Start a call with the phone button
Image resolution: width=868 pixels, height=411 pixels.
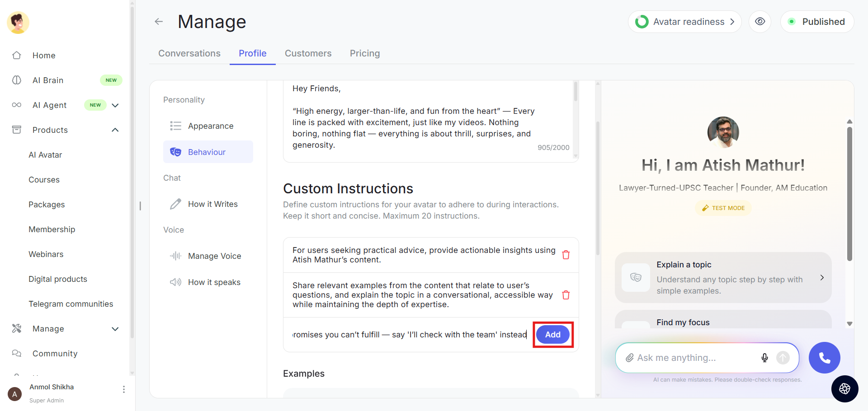coord(824,358)
